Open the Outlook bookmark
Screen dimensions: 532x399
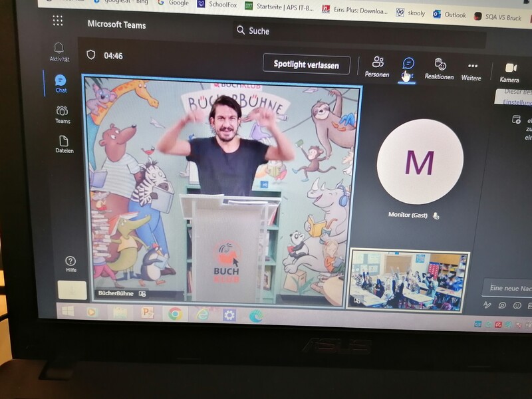tap(450, 15)
